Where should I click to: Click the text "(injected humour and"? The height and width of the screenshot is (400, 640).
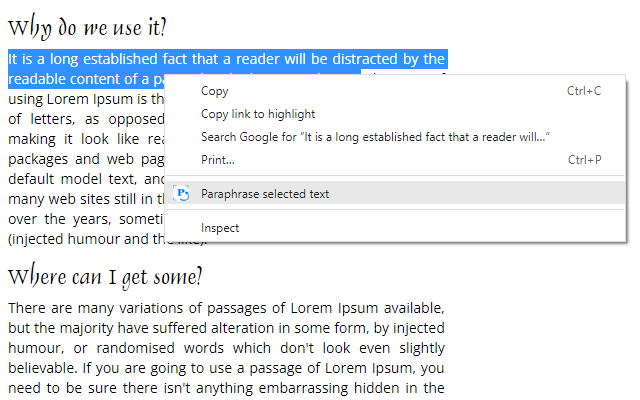click(x=80, y=240)
